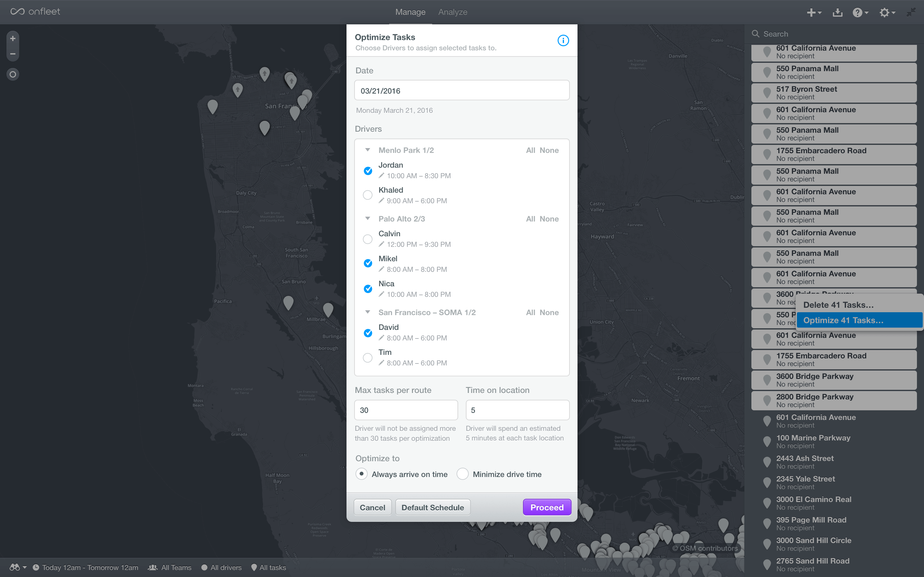Click the Default Schedule button
Viewport: 924px width, 577px height.
tap(432, 507)
